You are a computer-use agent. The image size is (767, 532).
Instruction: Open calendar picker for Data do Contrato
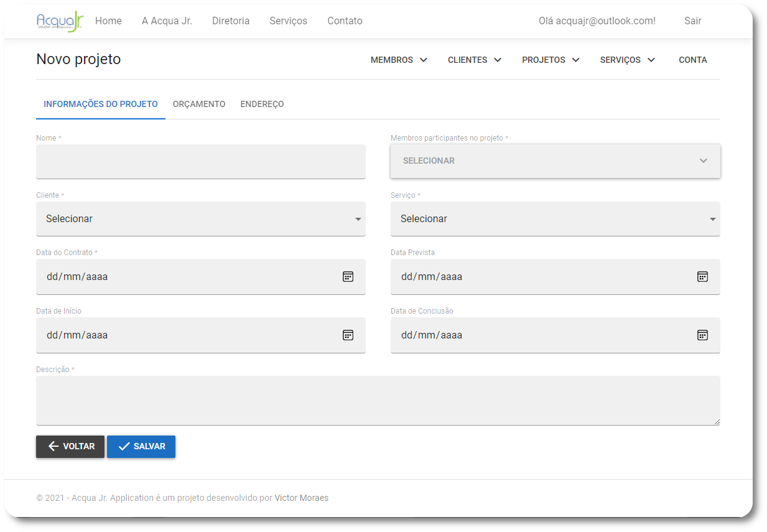(x=348, y=276)
